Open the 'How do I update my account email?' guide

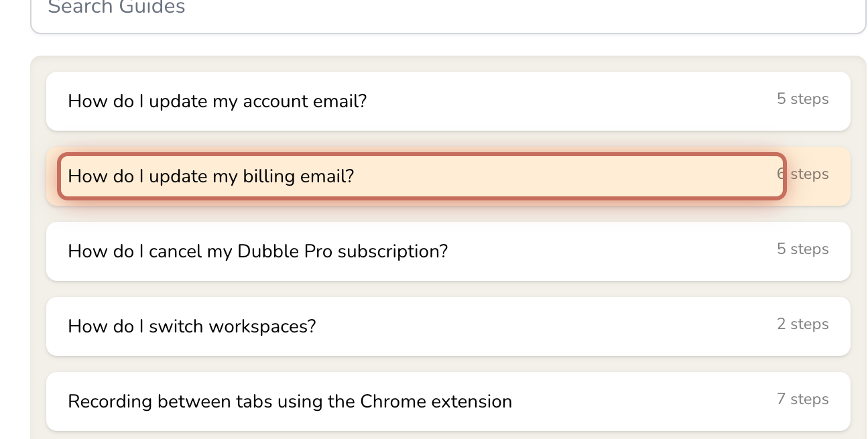pyautogui.click(x=217, y=101)
